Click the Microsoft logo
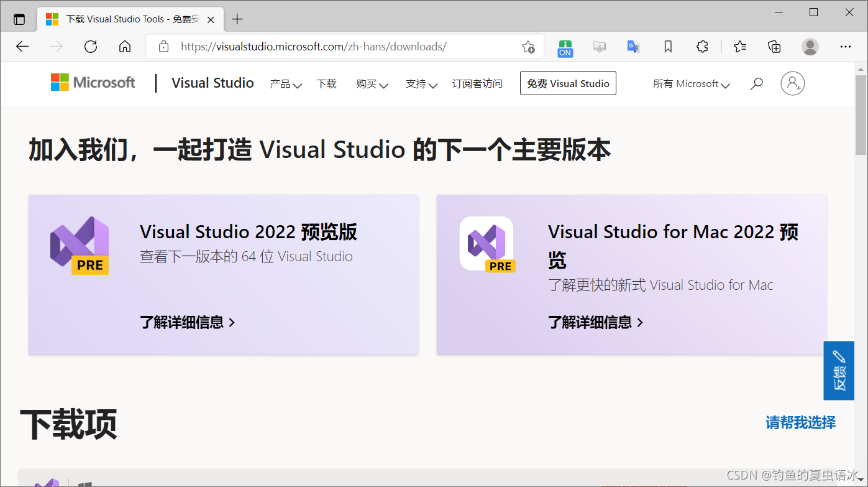Viewport: 868px width, 487px height. tap(93, 82)
